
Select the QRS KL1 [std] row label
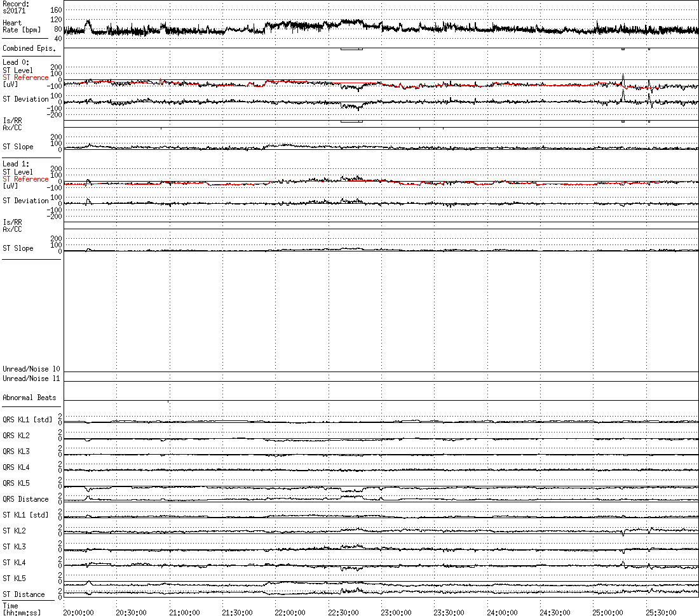click(27, 420)
